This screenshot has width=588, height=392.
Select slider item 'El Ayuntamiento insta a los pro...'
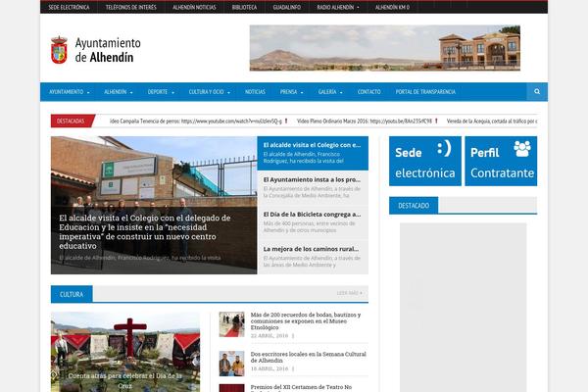(x=313, y=187)
